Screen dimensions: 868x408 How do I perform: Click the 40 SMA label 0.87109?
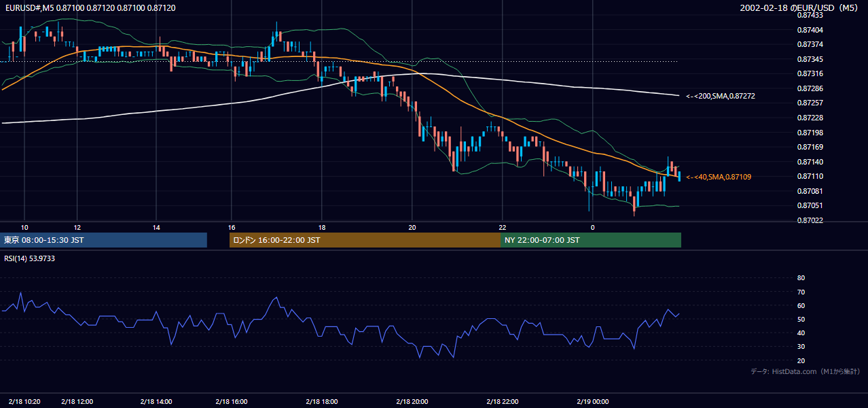[719, 177]
